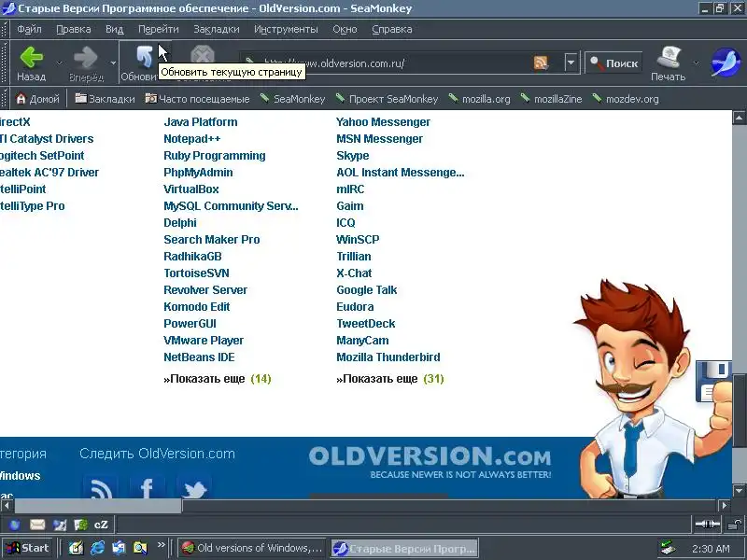Open the Окно menu

[345, 29]
